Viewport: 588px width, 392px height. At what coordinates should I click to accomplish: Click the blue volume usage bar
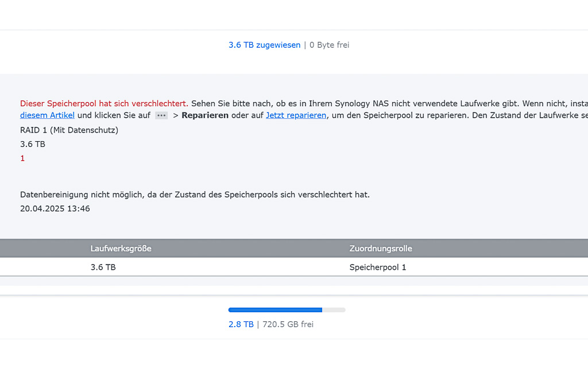click(287, 310)
